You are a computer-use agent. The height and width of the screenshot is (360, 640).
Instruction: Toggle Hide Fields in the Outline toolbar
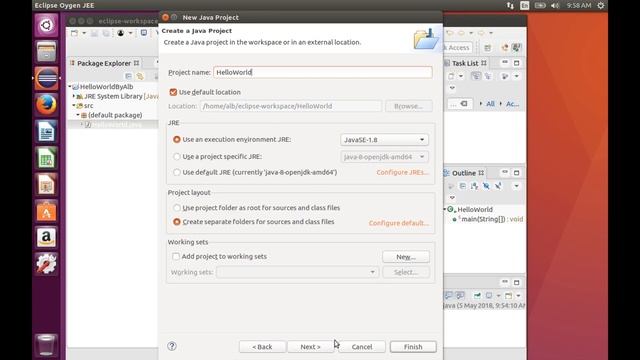point(486,186)
